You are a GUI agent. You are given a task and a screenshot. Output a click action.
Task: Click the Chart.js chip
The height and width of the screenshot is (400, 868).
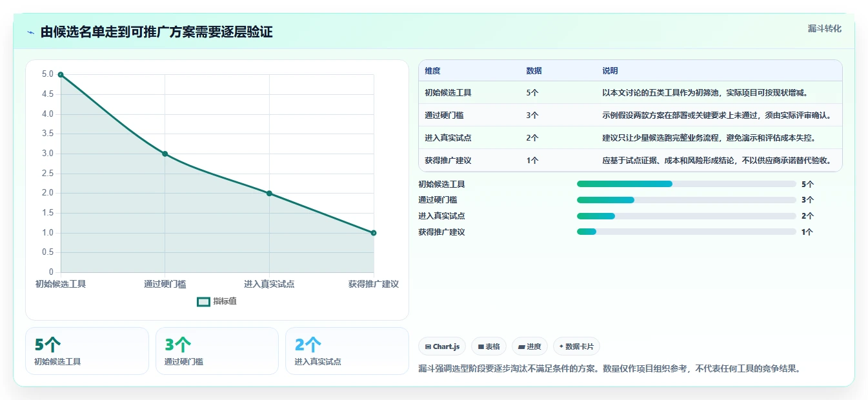pos(442,346)
